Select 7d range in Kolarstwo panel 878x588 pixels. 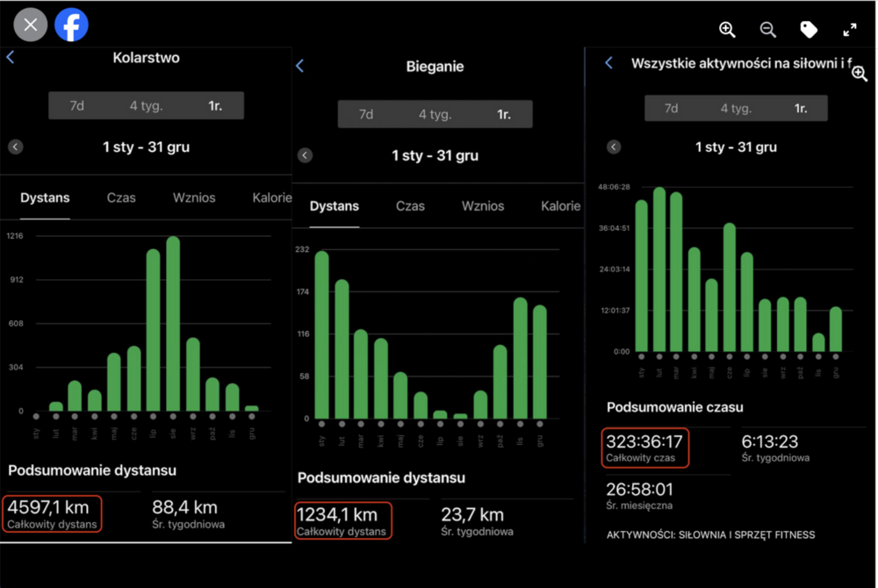[77, 105]
